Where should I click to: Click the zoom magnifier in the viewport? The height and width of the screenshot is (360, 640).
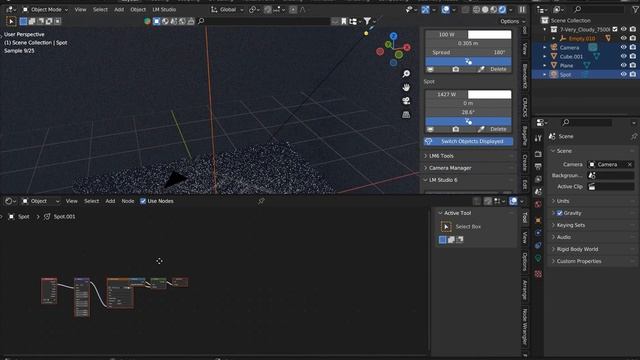tap(406, 74)
